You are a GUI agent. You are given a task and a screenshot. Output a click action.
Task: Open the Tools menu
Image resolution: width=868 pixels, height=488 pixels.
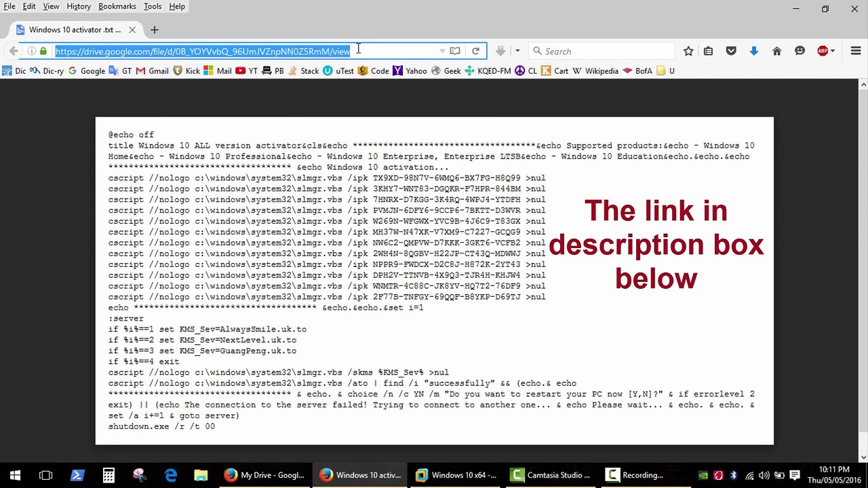tap(153, 6)
